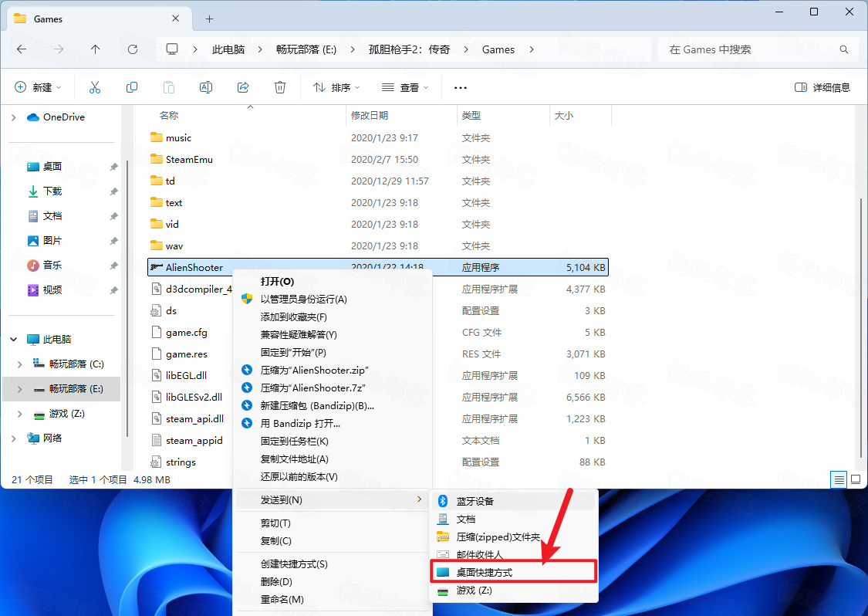Open the Sort (排序) dropdown
The width and height of the screenshot is (868, 616).
coord(336,87)
